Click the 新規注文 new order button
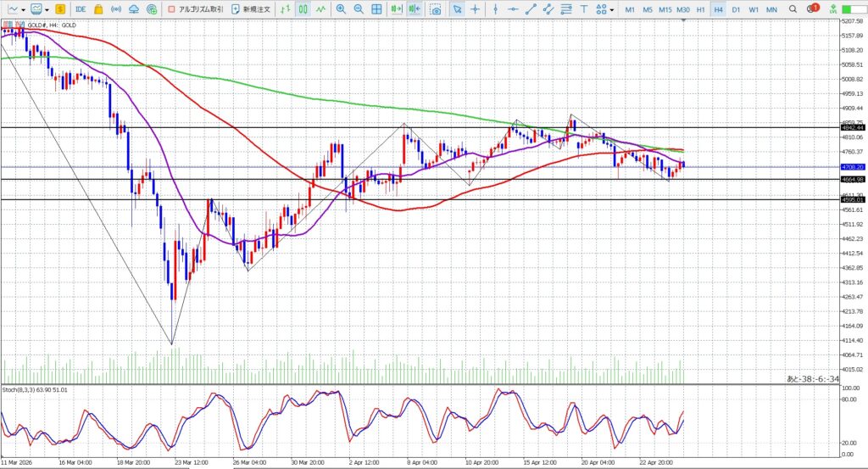868x469 pixels. pyautogui.click(x=251, y=9)
